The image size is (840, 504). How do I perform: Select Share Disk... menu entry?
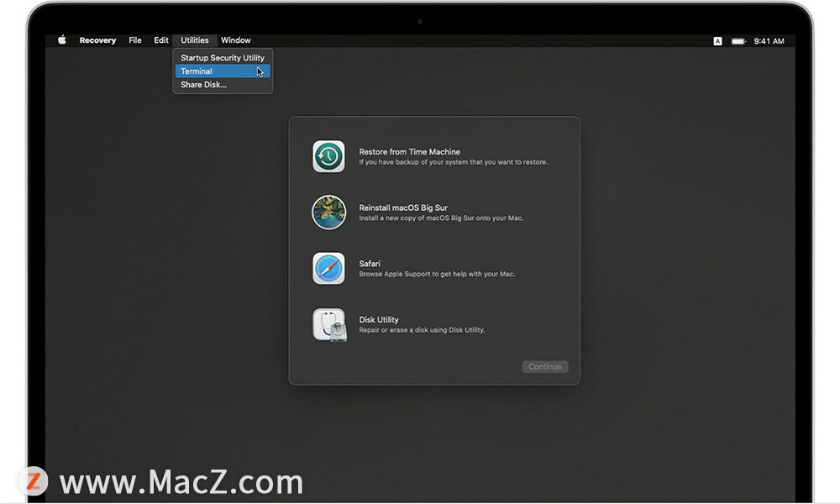pos(223,85)
